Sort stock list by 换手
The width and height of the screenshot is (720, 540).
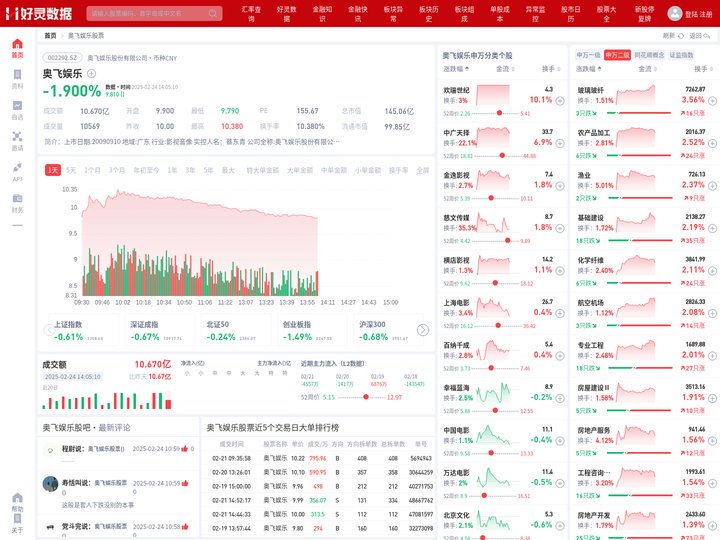click(x=551, y=69)
